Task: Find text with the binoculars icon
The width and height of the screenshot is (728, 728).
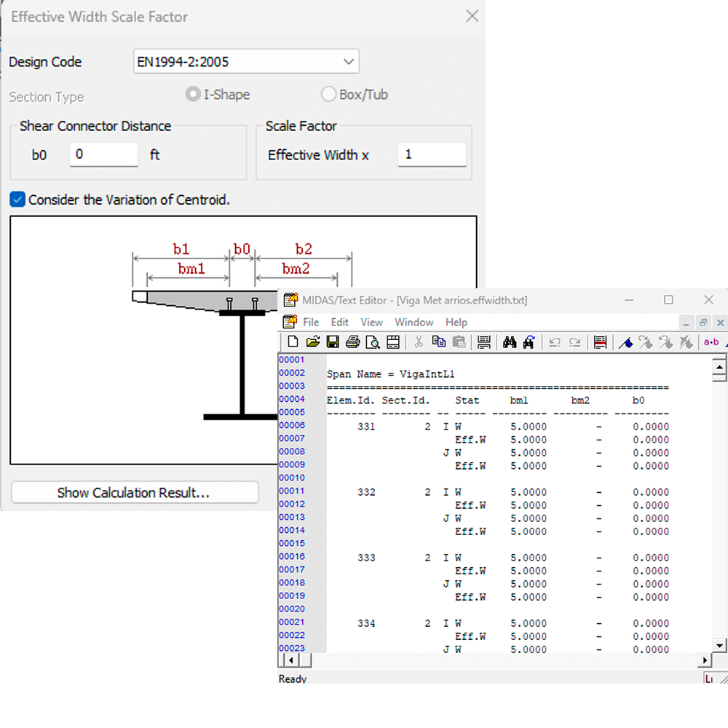Action: coord(510,342)
